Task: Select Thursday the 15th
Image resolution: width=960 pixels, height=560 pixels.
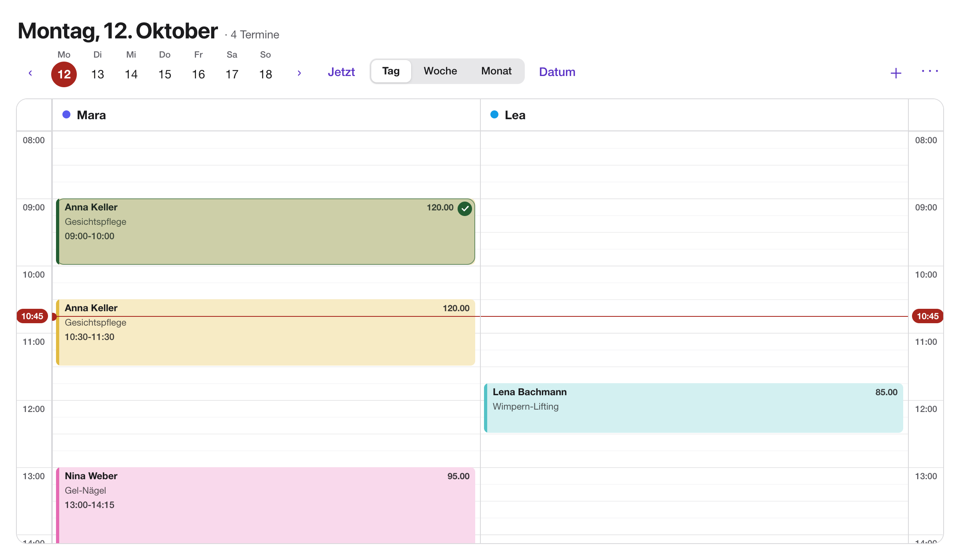Action: 165,74
